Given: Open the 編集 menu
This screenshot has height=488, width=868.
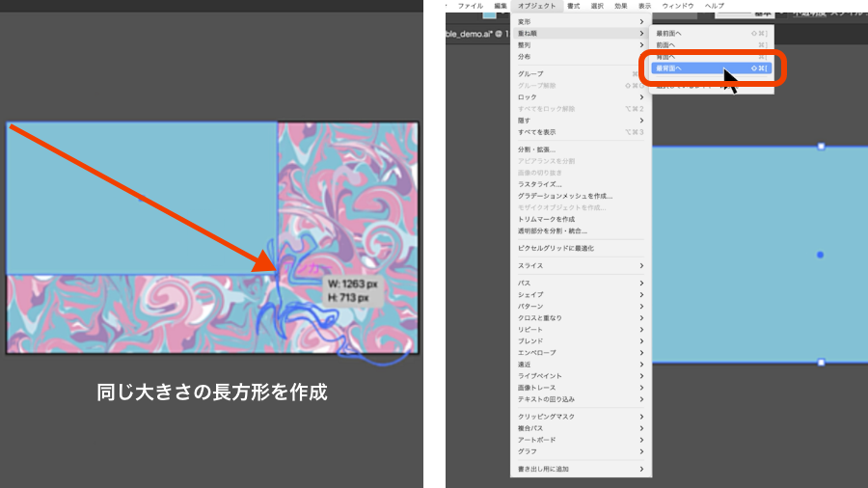Looking at the screenshot, I should pyautogui.click(x=501, y=6).
